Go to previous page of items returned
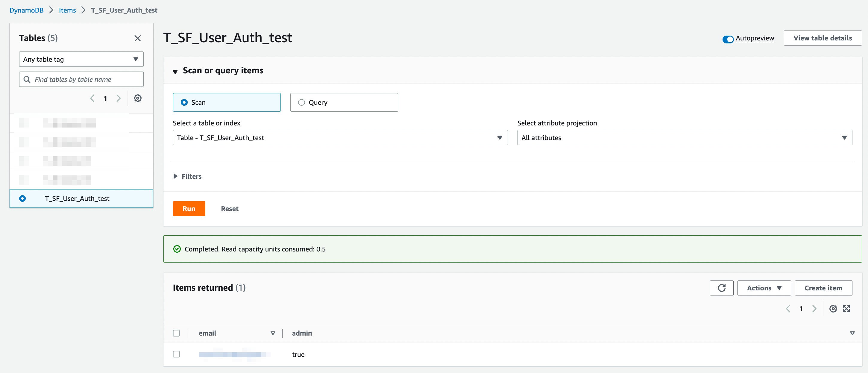 (x=788, y=309)
